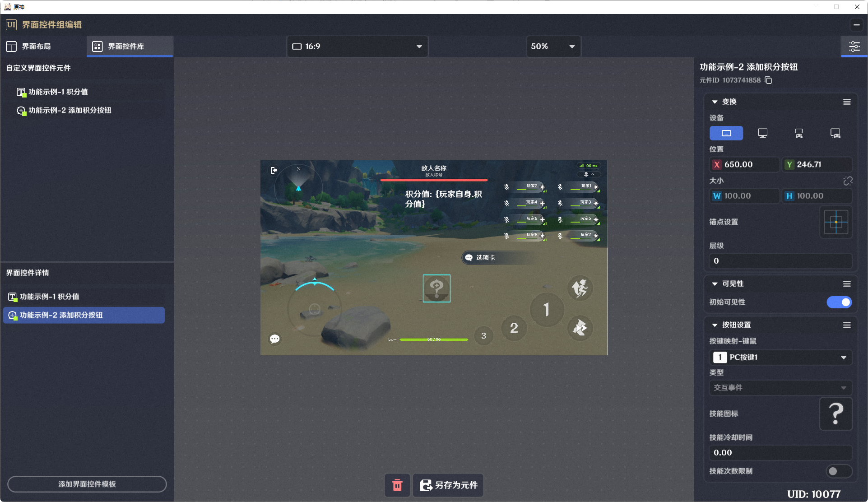The width and height of the screenshot is (868, 502).
Task: Click the 层级 layer input field
Action: (x=780, y=261)
